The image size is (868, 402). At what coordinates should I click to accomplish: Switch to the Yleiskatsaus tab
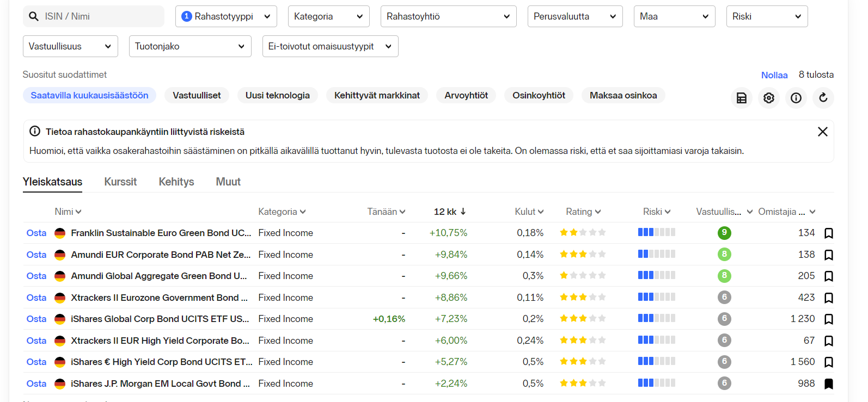pyautogui.click(x=52, y=182)
